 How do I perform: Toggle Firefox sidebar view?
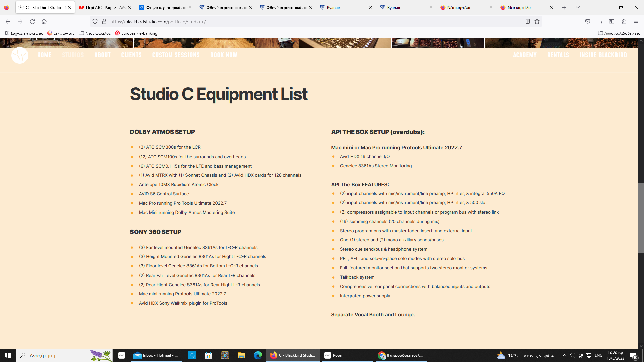coord(612,22)
